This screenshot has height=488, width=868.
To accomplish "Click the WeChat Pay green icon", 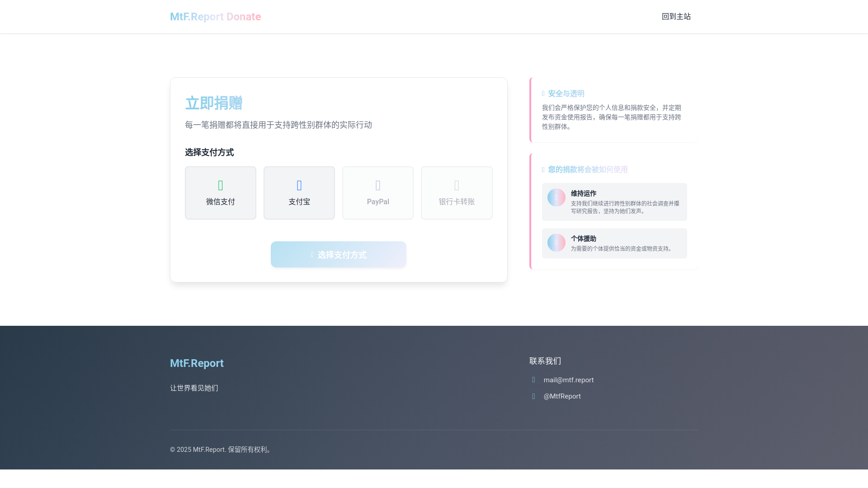I will (221, 185).
